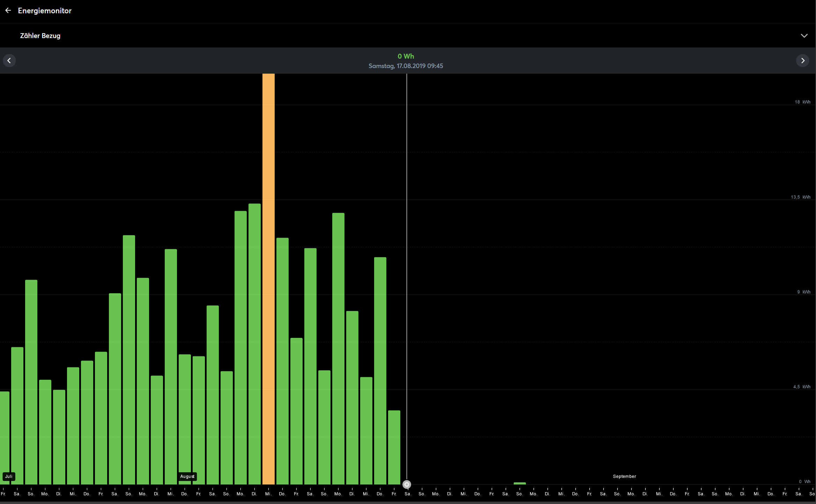Click the Samstag, 17.08.2019 09:45 date text
Viewport: 816px width, 504px height.
[x=406, y=66]
